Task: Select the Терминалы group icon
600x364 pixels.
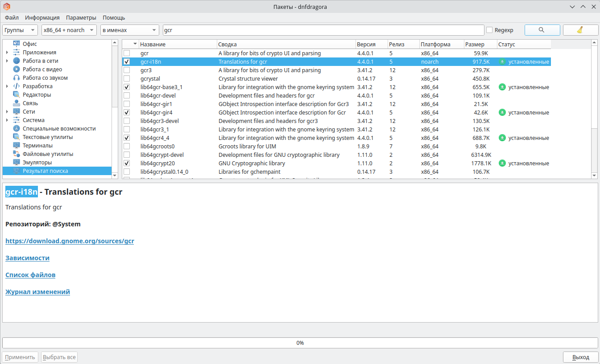Action: 17,146
